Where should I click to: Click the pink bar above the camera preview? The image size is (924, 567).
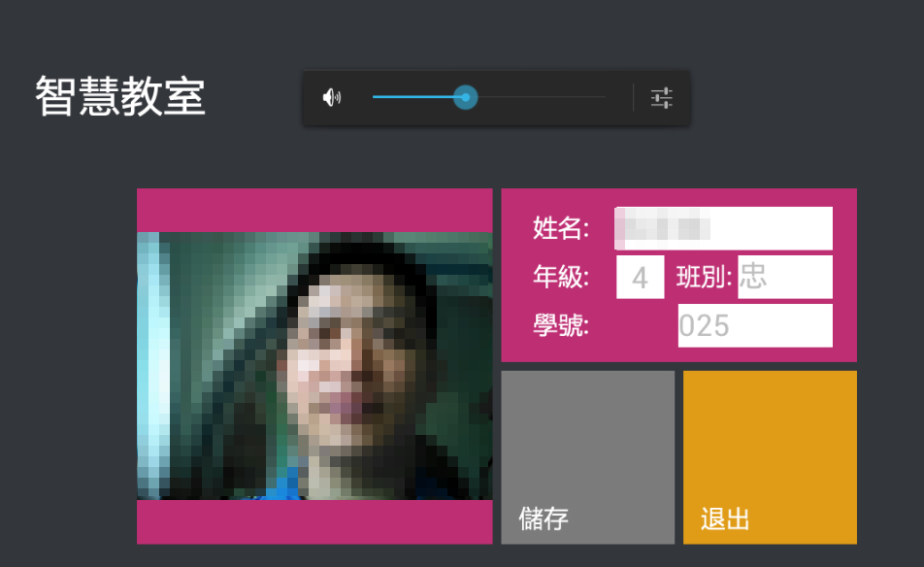point(314,210)
